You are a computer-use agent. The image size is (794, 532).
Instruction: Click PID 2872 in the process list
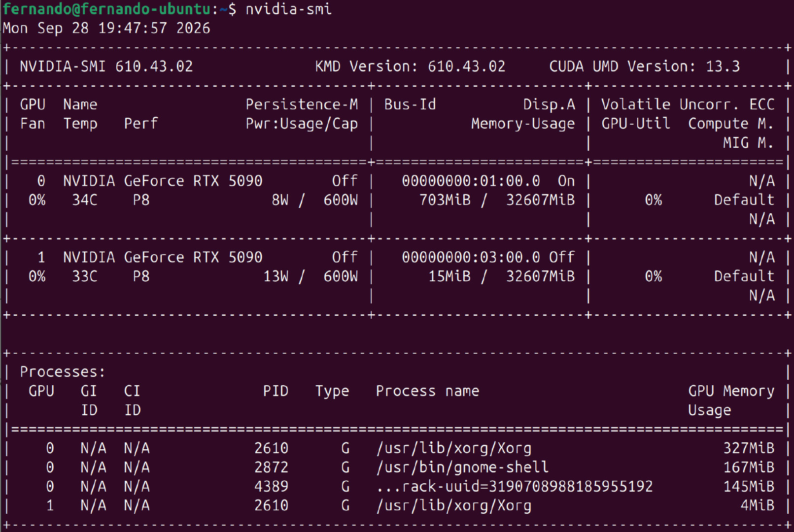point(271,467)
